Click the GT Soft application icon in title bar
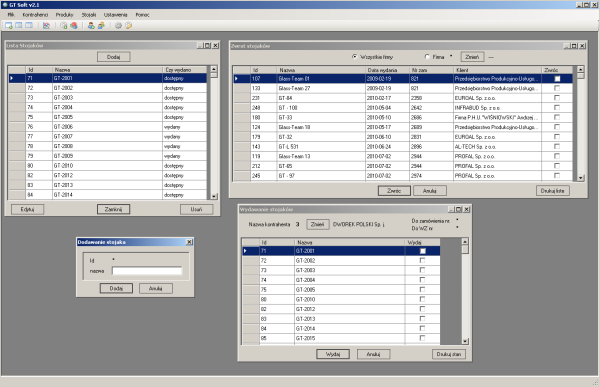The image size is (600, 387). tap(5, 5)
